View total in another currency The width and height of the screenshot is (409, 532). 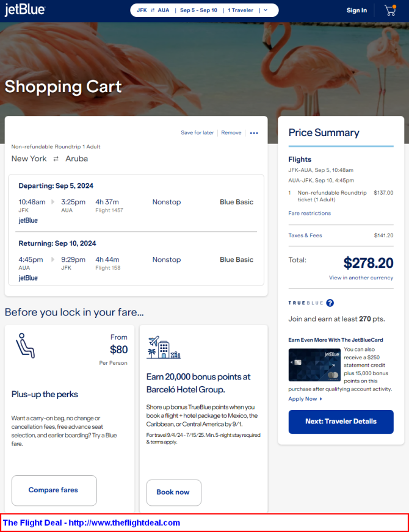pos(361,278)
